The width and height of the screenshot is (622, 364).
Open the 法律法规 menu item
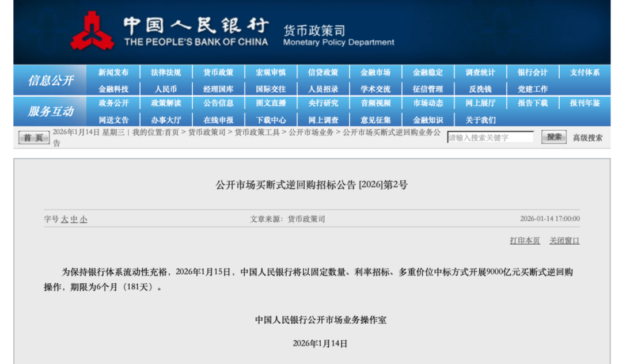click(x=166, y=72)
